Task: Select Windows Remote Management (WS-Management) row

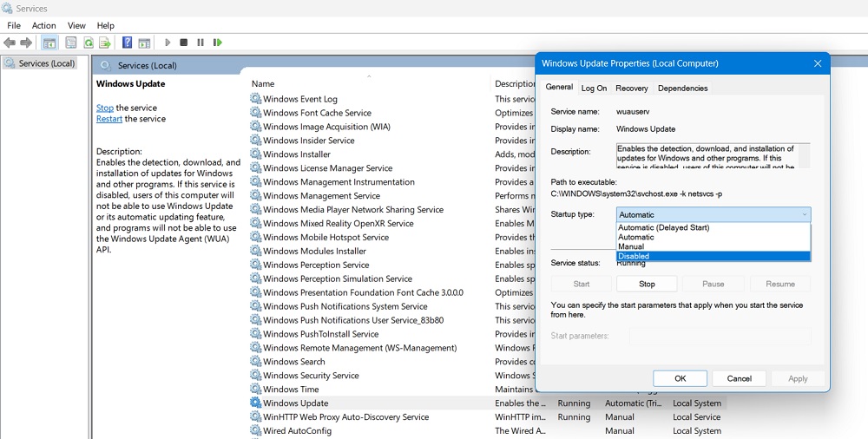Action: pyautogui.click(x=359, y=348)
